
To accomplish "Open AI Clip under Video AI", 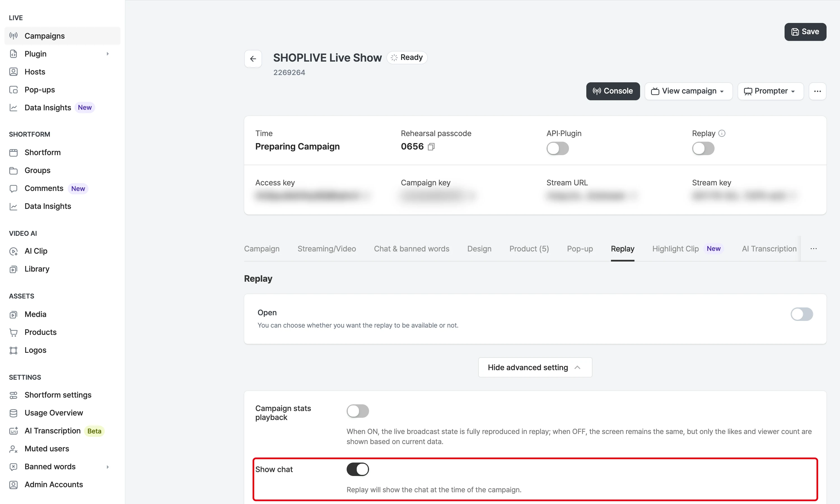I will pos(62,251).
